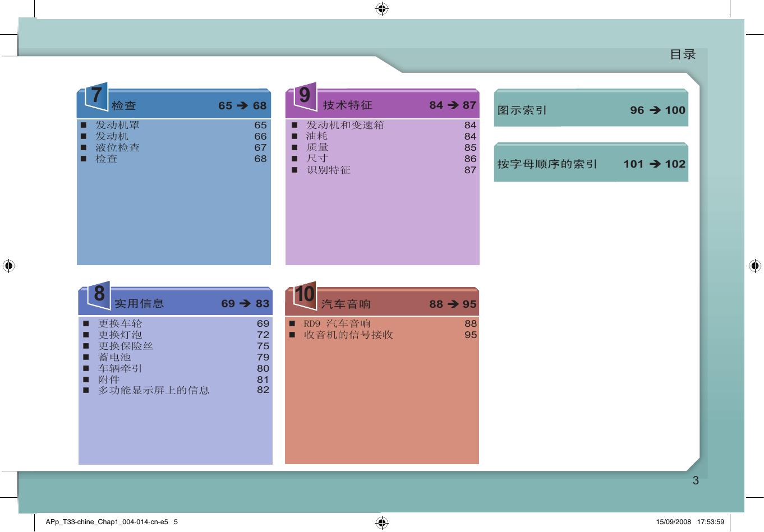764x532 pixels.
Task: Click the chapter 7 number badge
Action: coord(96,96)
